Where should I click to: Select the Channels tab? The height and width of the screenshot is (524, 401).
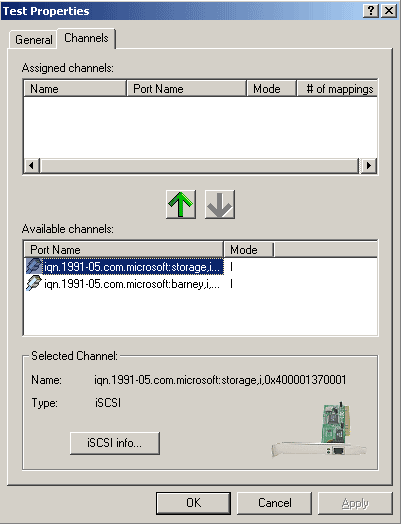pyautogui.click(x=86, y=38)
